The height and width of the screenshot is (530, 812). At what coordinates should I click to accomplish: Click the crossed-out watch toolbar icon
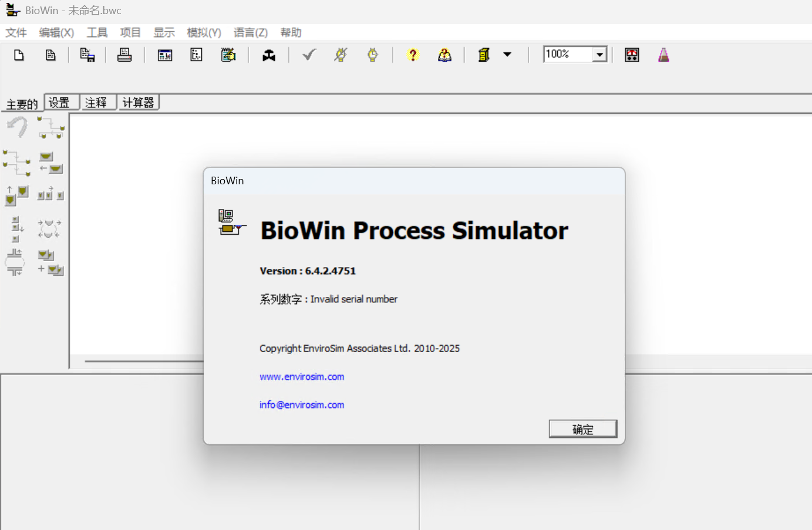coord(341,55)
